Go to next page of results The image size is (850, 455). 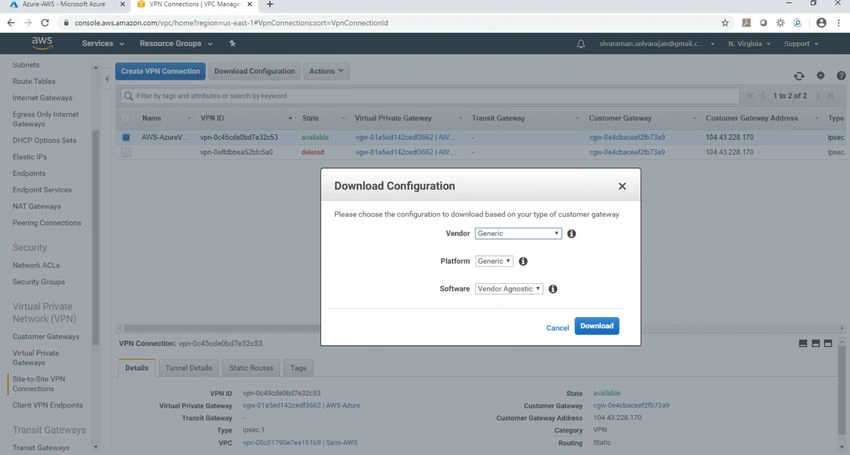coord(817,96)
